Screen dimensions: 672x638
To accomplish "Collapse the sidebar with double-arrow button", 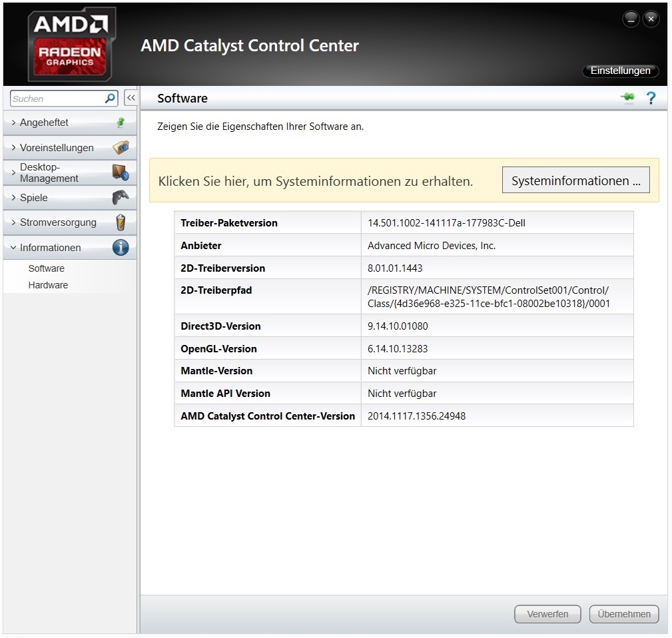I will click(131, 98).
